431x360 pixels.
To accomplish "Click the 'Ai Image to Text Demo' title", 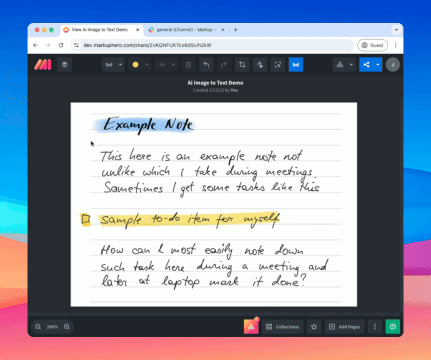I will tap(215, 83).
